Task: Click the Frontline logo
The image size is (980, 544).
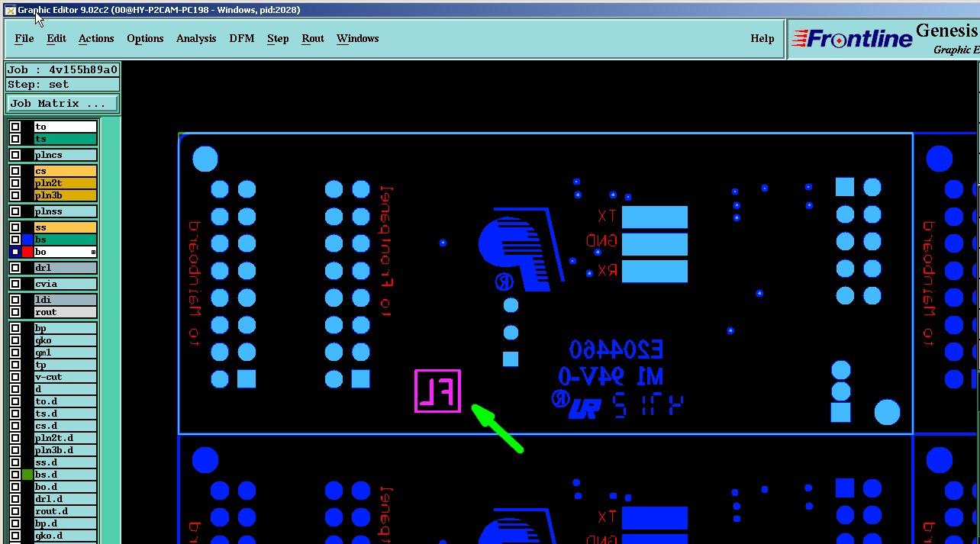Action: tap(851, 38)
